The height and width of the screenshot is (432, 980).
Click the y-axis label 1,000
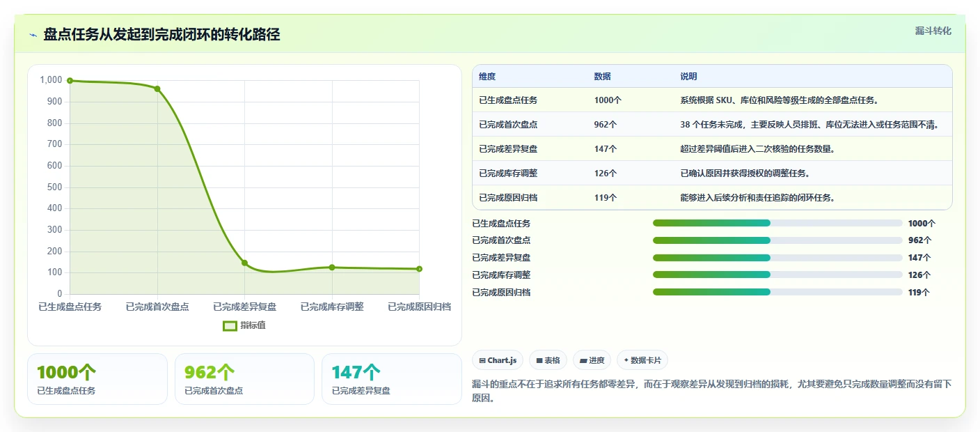(51, 80)
